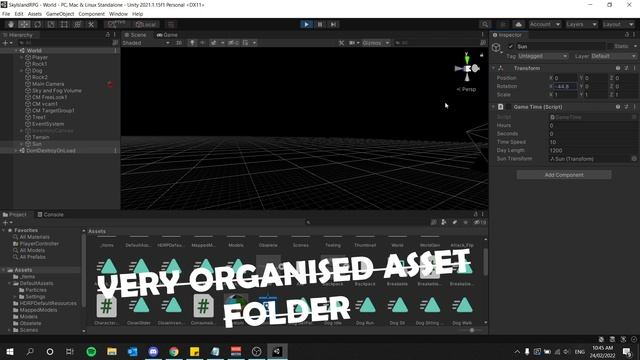Open the File menu
This screenshot has height=360, width=640.
click(6, 14)
